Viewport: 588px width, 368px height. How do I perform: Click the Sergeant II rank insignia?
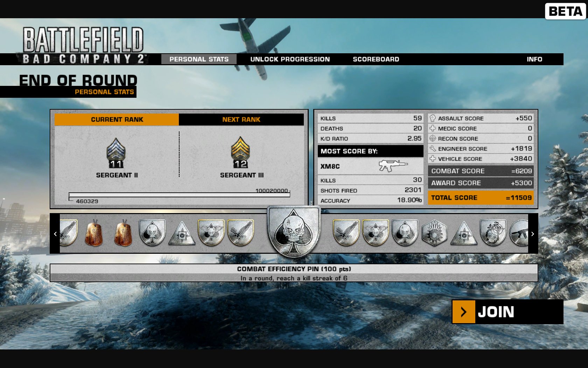116,153
